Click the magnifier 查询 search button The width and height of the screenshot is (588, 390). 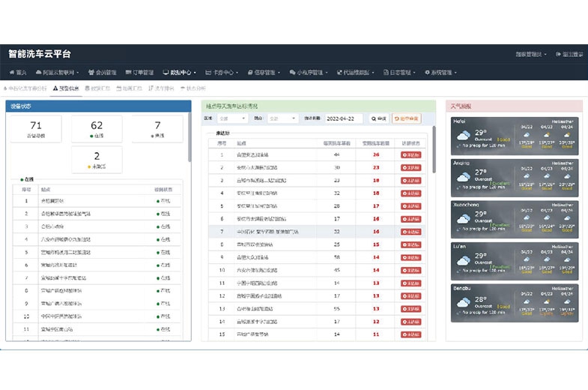[x=379, y=118]
